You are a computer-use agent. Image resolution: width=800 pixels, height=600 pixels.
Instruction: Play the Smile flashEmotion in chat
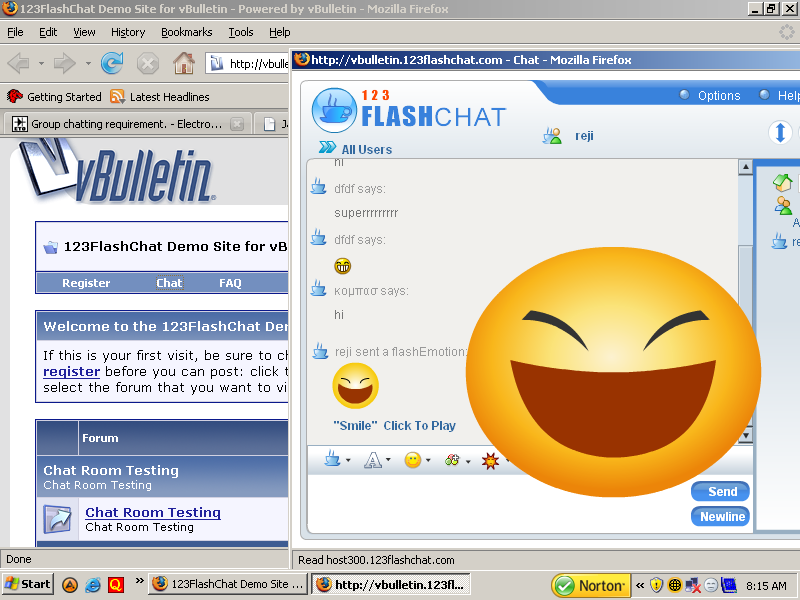pos(394,426)
